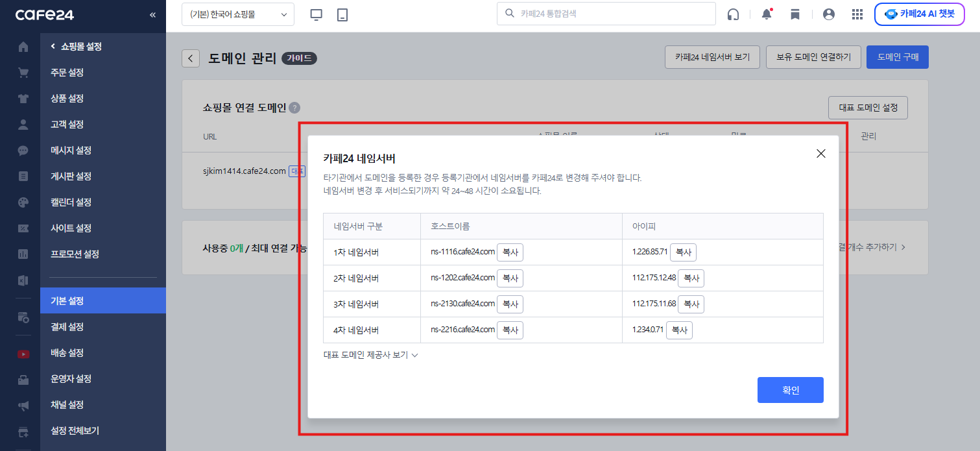
Task: Expand 대표 도메인 제공사 보기
Action: click(x=371, y=355)
